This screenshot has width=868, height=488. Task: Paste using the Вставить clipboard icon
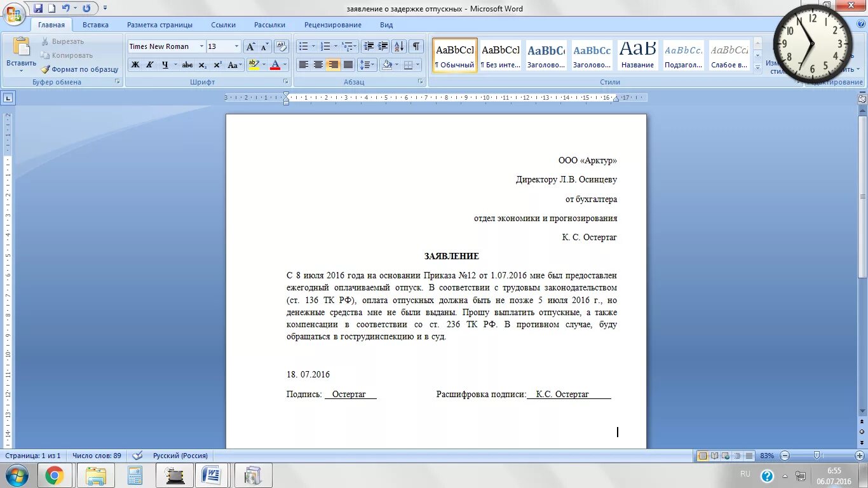click(22, 47)
